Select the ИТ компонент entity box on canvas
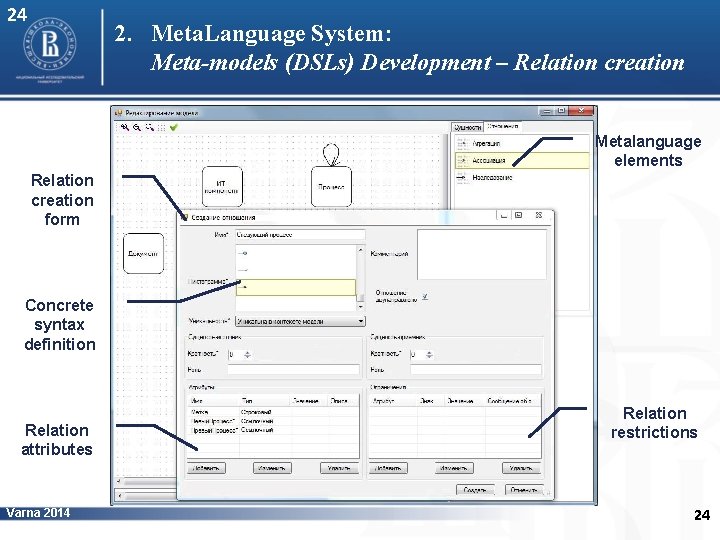 222,186
